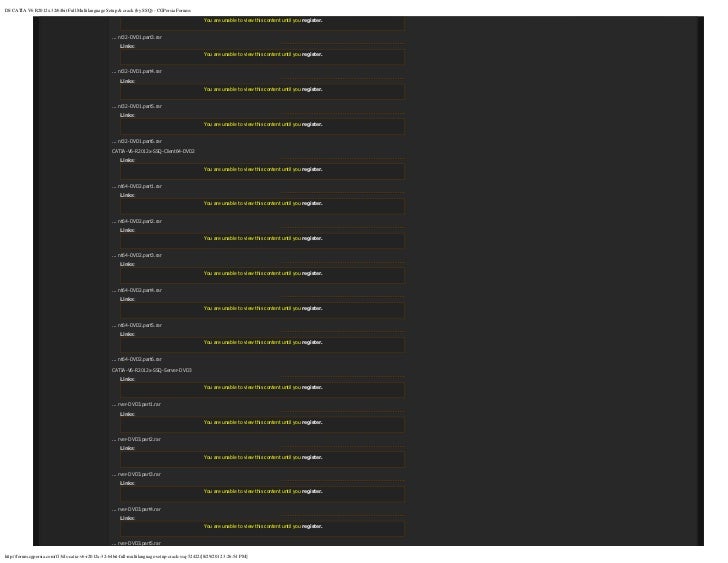728x563 pixels.
Task: Select the nt64-DVD2.part5.rar file name
Action: [x=137, y=325]
